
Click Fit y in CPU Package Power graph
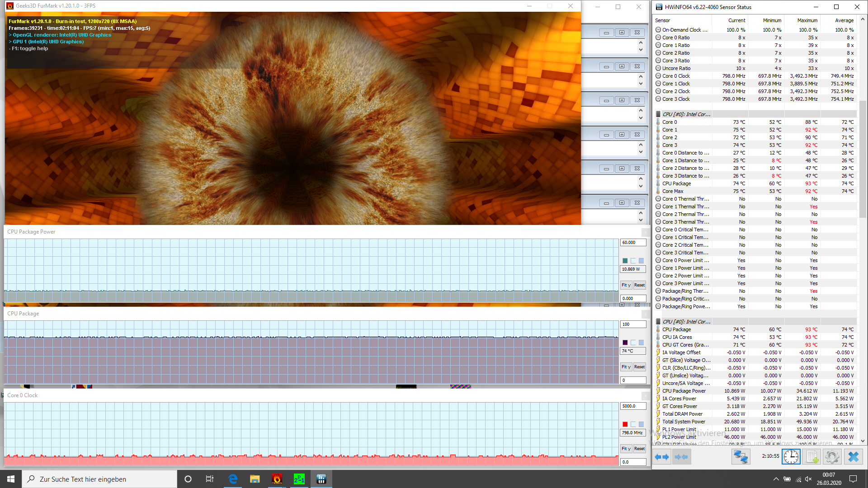[626, 285]
